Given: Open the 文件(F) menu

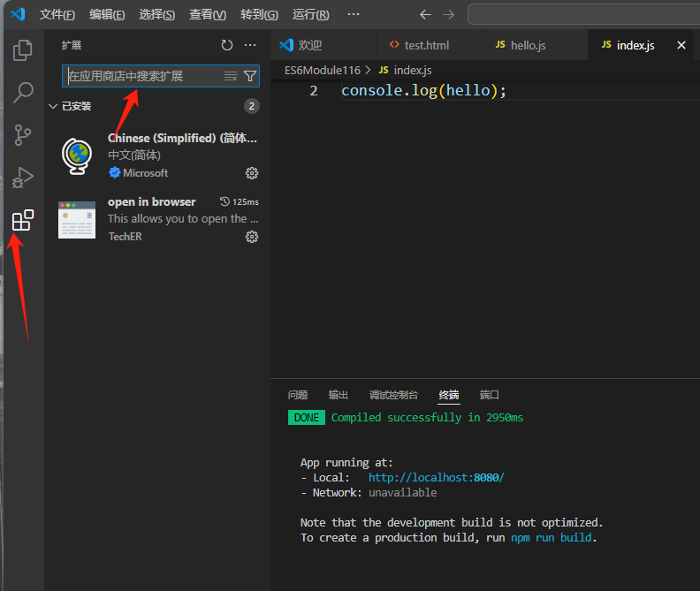Looking at the screenshot, I should [57, 15].
